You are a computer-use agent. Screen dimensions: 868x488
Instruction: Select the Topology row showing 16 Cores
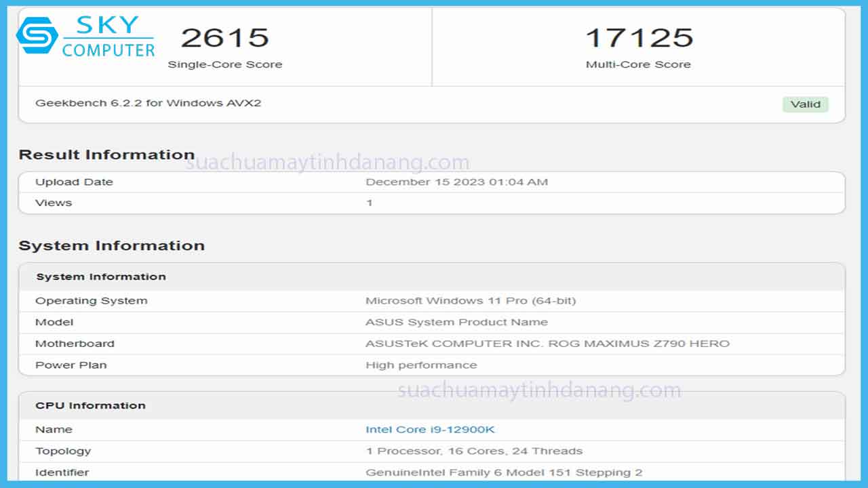474,451
